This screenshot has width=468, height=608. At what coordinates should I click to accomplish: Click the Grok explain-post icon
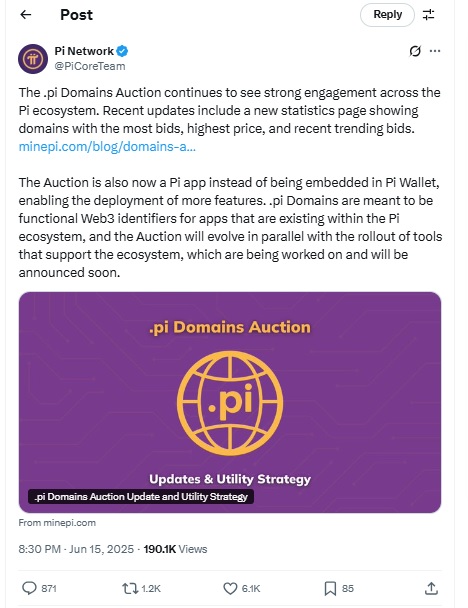415,51
